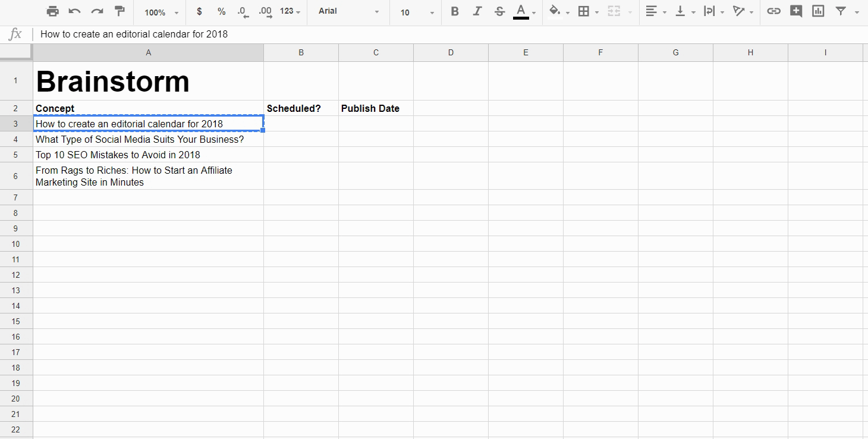Viewport: 868px width, 439px height.
Task: Toggle bold formatting
Action: click(x=455, y=11)
